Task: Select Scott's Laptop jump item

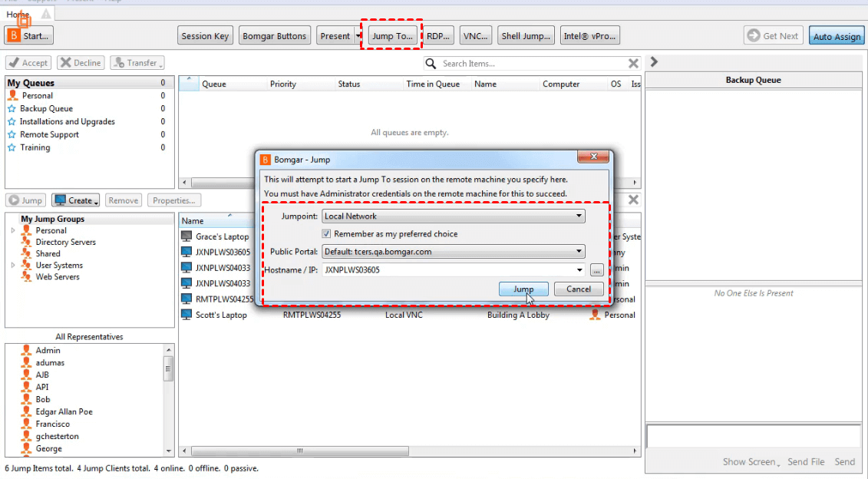Action: click(221, 315)
